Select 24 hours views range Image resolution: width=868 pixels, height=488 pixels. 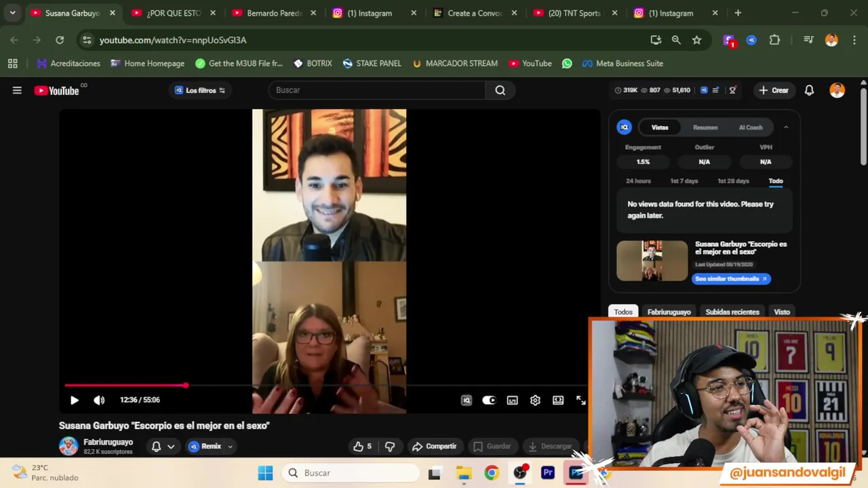coord(638,181)
